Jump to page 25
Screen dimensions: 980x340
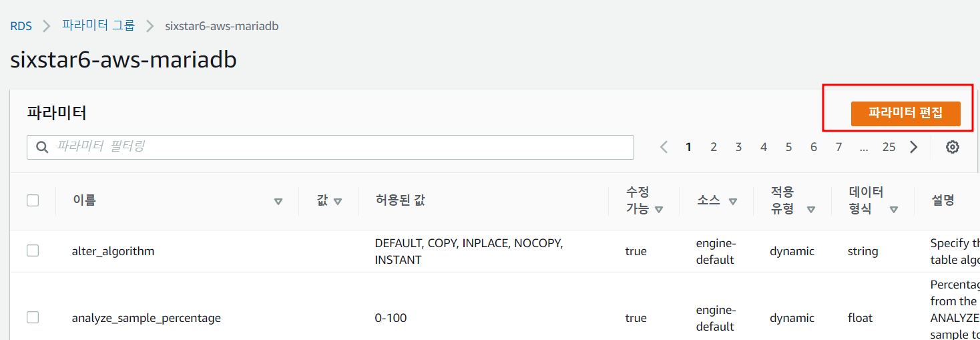tap(889, 148)
